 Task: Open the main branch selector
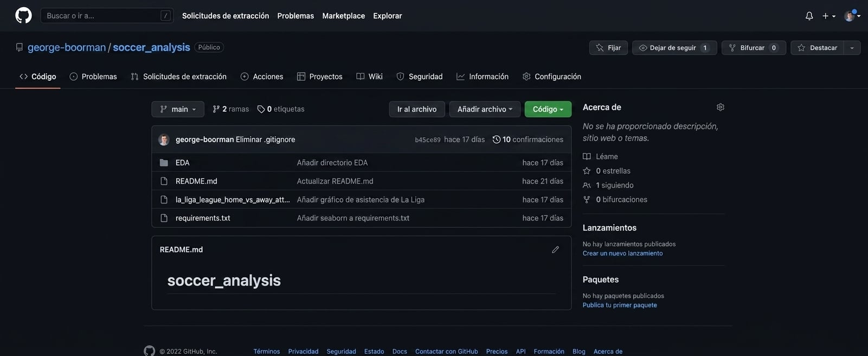click(178, 109)
